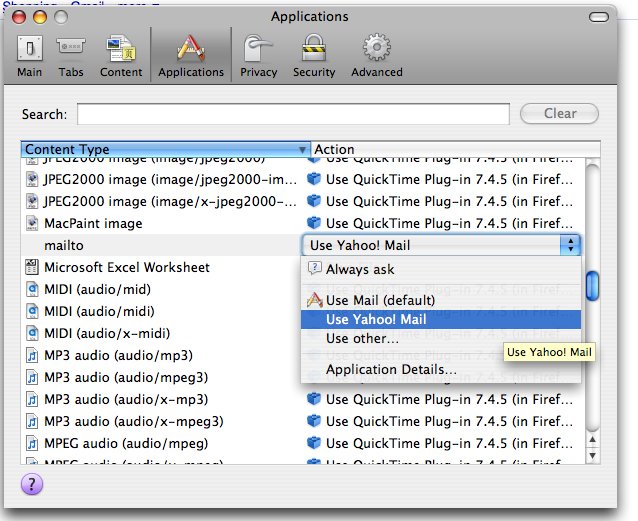Viewport: 638px width, 521px height.
Task: Click the MP3 audio (audio/x-mpeg3) icon
Action: click(x=32, y=421)
